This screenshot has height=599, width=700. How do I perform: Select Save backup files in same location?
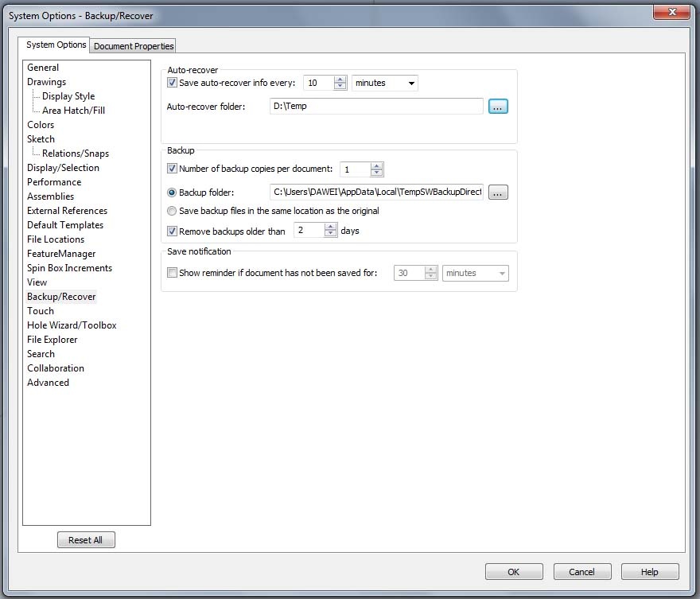[x=172, y=211]
